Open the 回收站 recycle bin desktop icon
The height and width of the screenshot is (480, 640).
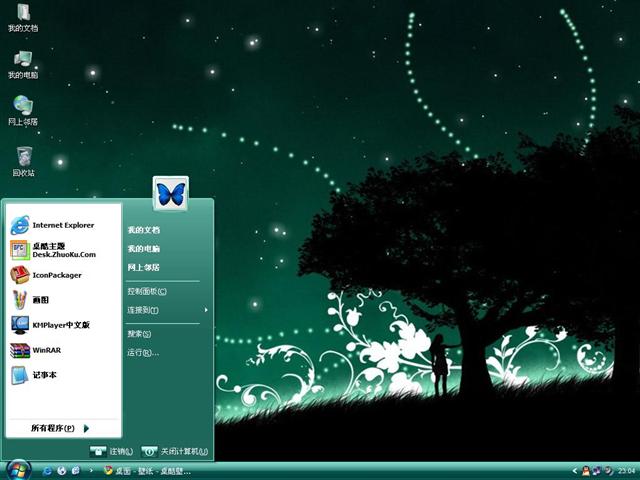click(x=23, y=158)
